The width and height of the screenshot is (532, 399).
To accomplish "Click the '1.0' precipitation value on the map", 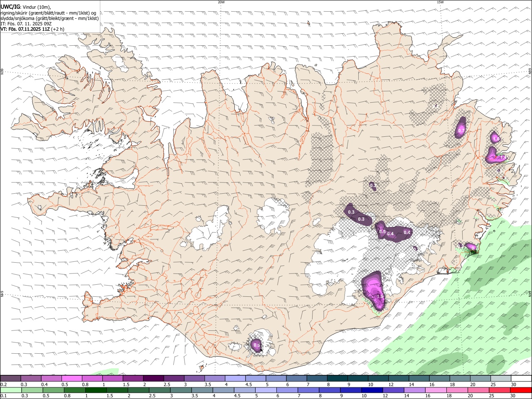I will (x=496, y=139).
